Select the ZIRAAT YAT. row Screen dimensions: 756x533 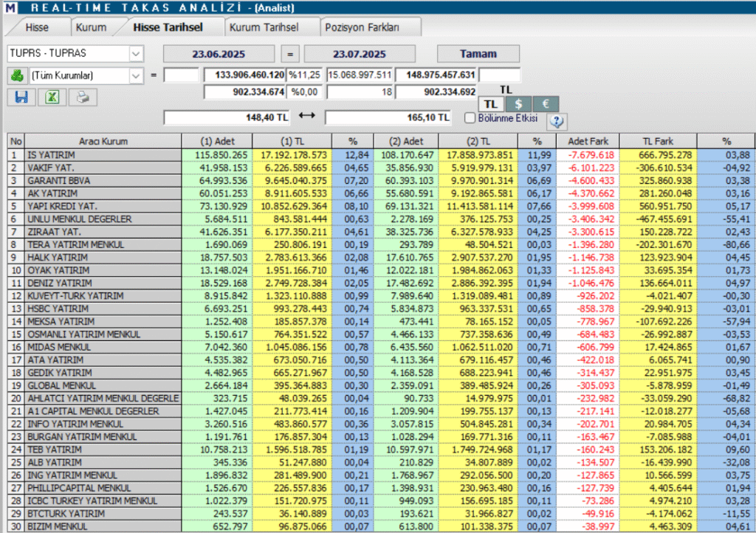click(x=381, y=232)
